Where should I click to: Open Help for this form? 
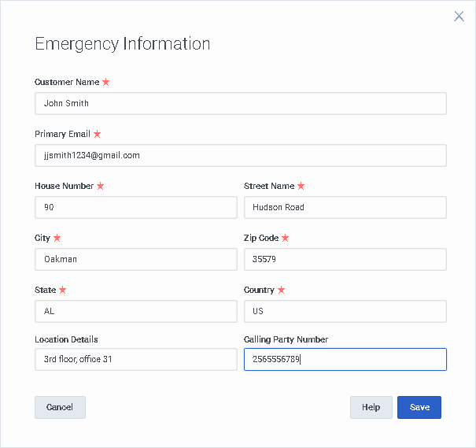pos(371,407)
